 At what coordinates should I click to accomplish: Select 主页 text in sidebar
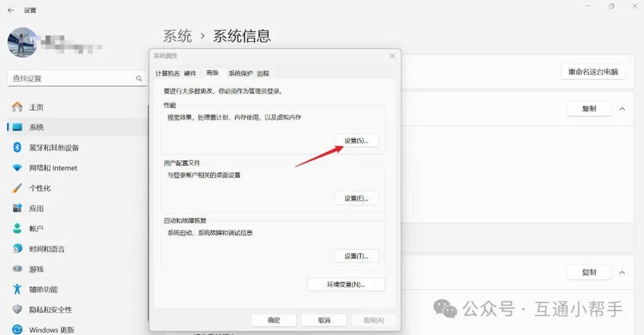[36, 107]
